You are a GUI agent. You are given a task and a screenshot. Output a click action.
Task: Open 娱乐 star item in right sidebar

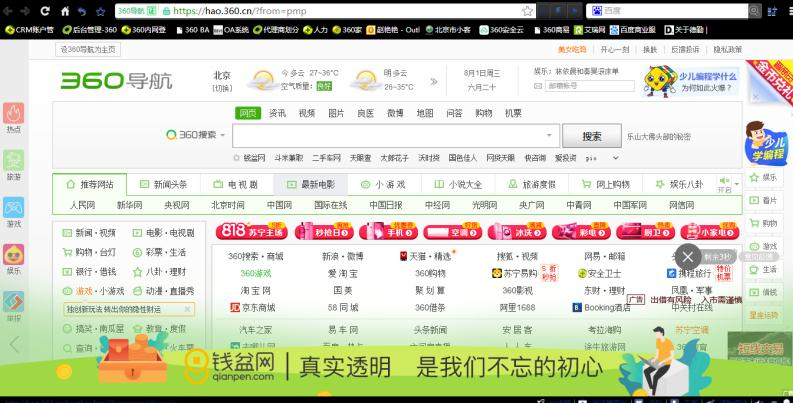click(764, 177)
